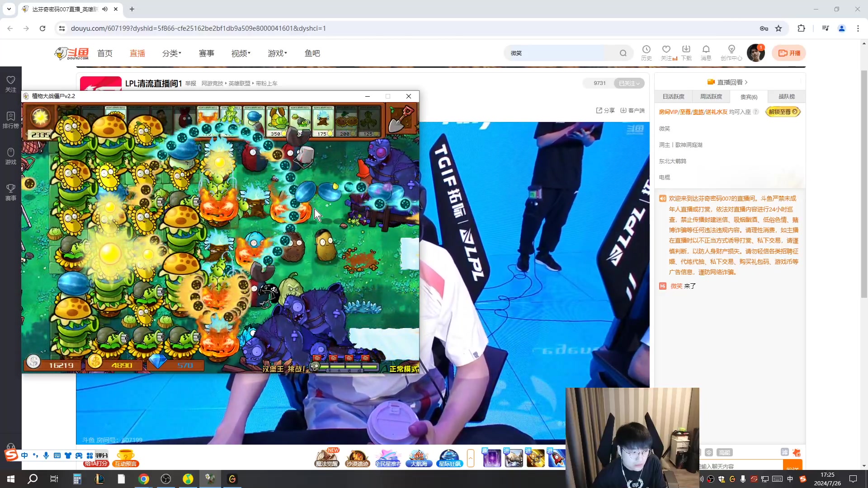Open 赛事 trophy in left sidebar

11,192
